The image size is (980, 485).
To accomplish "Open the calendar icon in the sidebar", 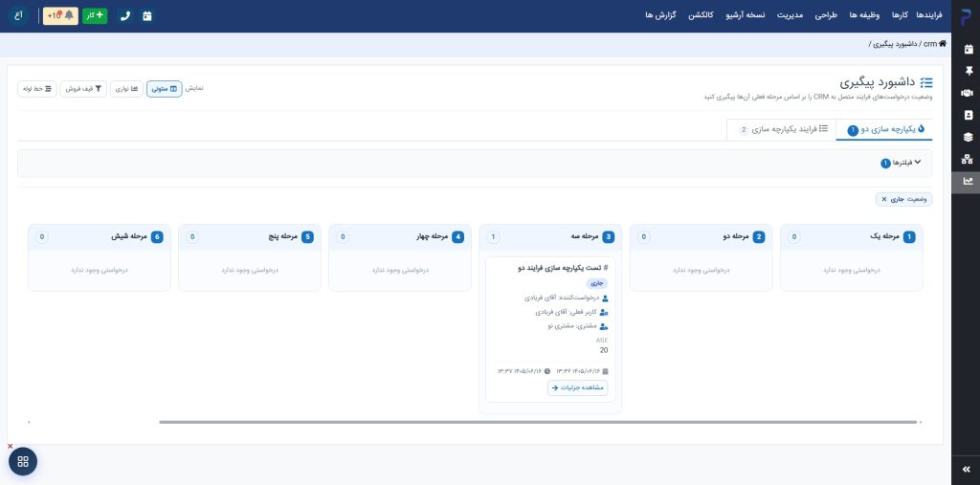I will [x=969, y=49].
